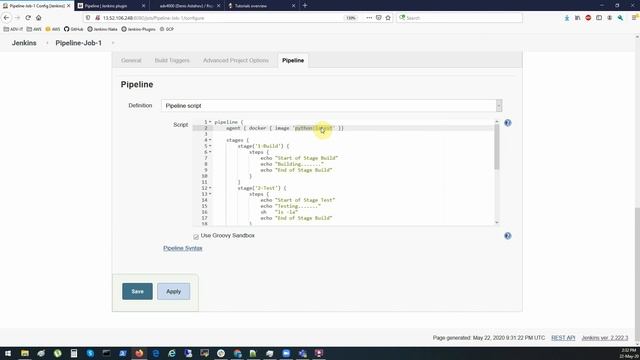Toggle the Use Groovy Sandbox checkbox
The width and height of the screenshot is (640, 360).
[196, 236]
